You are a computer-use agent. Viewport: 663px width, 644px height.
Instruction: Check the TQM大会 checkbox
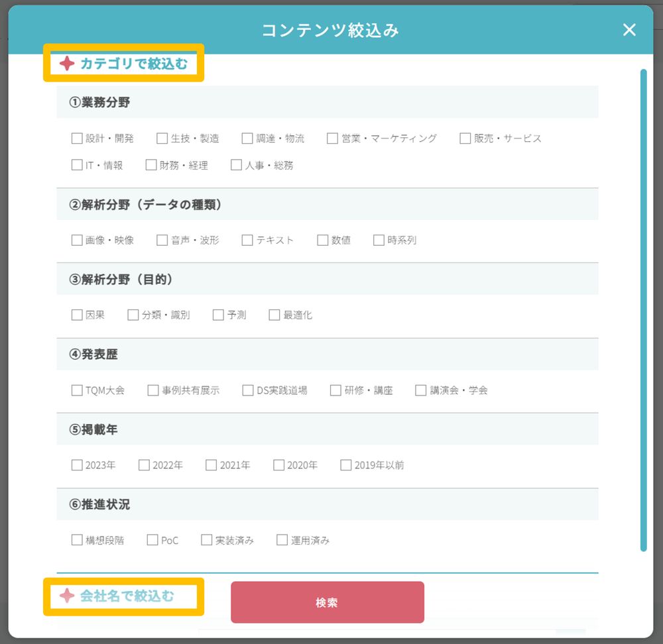point(77,390)
